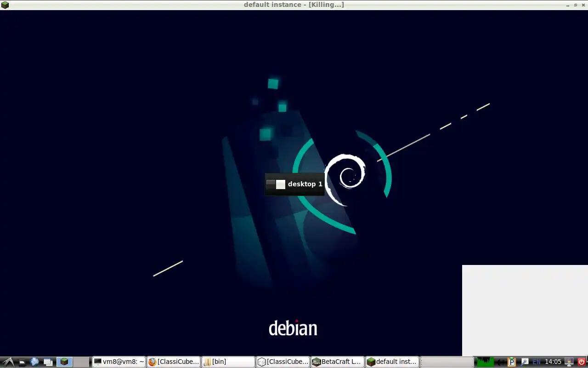Click the yellow P tray icon
The width and height of the screenshot is (588, 368).
pyautogui.click(x=512, y=362)
